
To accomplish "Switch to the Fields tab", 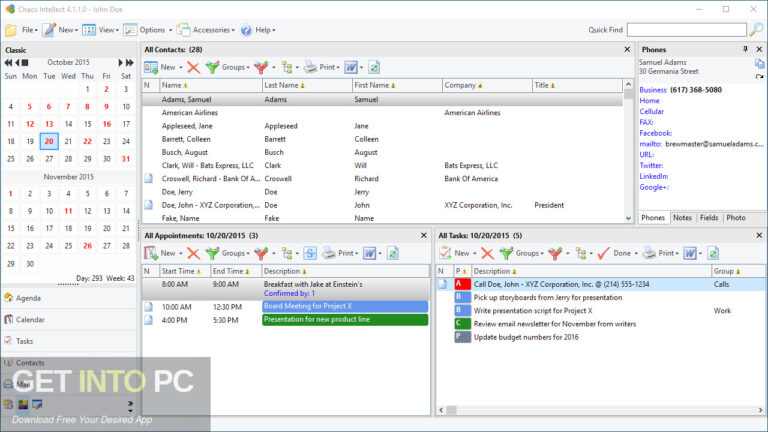I will tap(709, 218).
